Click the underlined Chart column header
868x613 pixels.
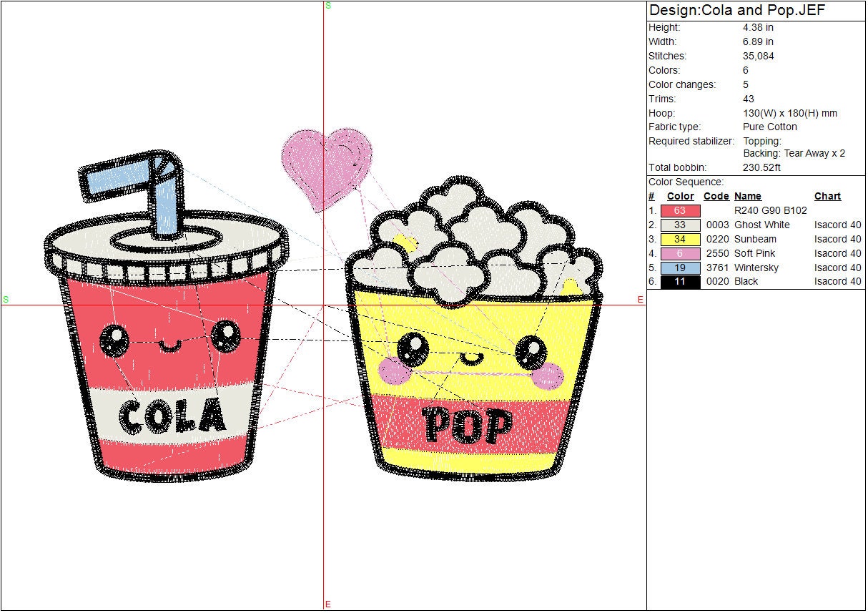tap(827, 197)
